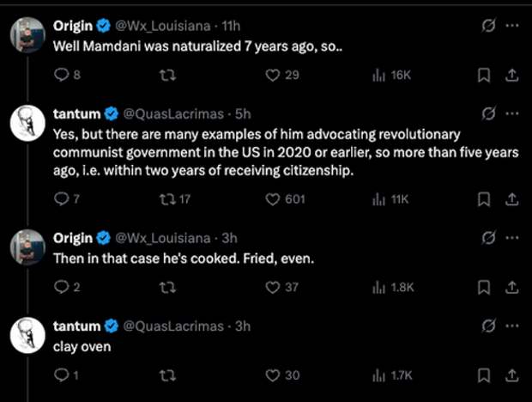Like the tweet with 601 likes
The width and height of the screenshot is (532, 402).
pyautogui.click(x=274, y=199)
